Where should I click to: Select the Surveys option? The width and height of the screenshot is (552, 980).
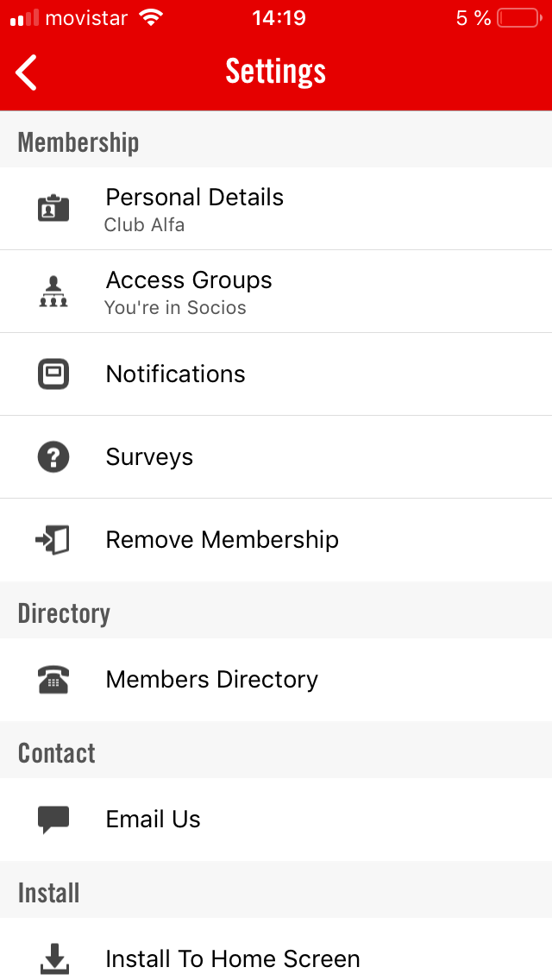click(149, 457)
